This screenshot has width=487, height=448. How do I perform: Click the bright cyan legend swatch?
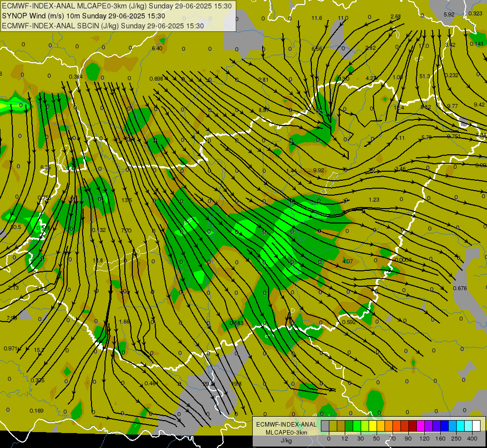pos(460,426)
